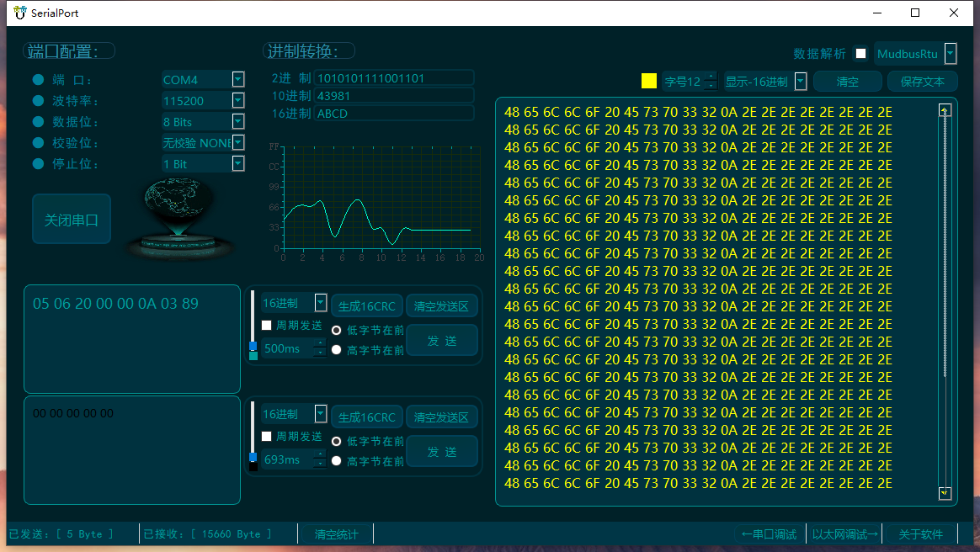980x552 pixels.
Task: Open the MudbusRtu protocol dropdown
Action: pos(951,54)
